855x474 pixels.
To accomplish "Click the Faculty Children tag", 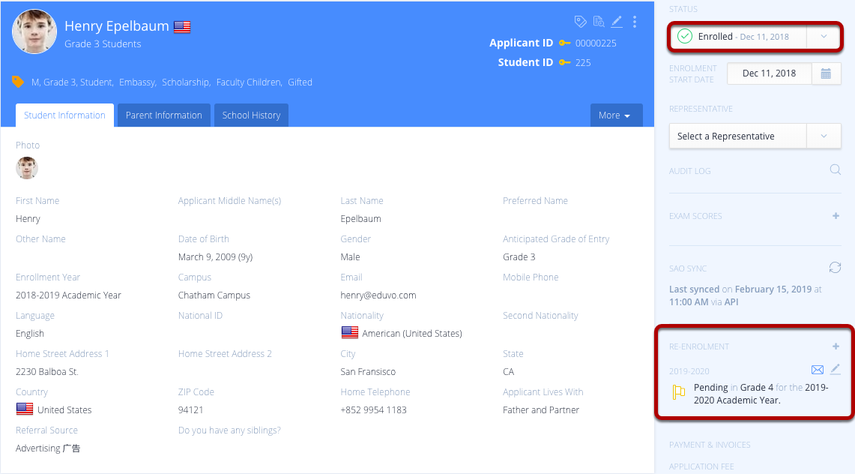I will (249, 82).
